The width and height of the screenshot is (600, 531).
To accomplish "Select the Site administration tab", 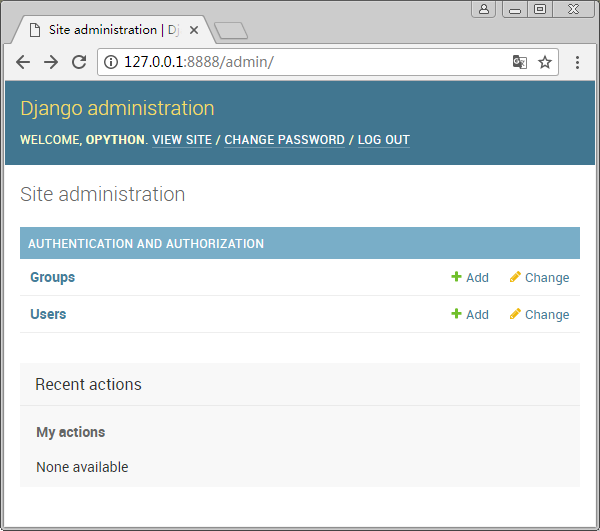I will [x=113, y=30].
